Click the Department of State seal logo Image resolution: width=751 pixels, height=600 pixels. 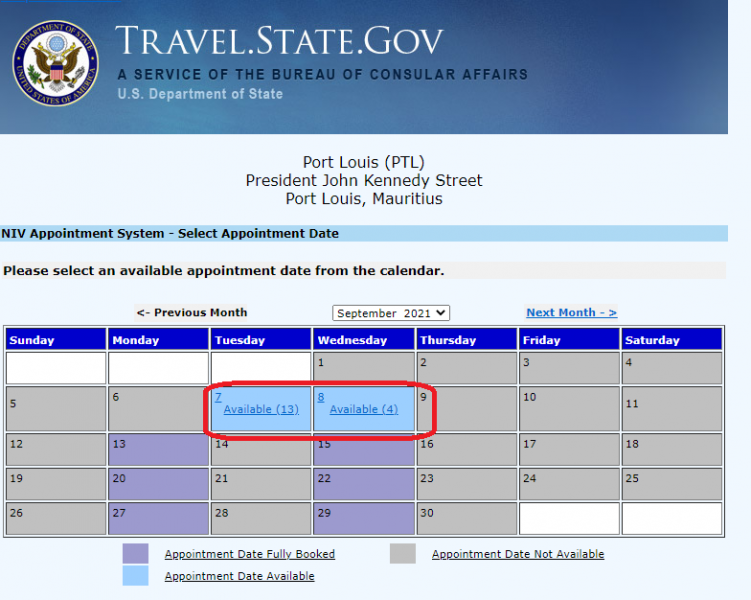(56, 63)
